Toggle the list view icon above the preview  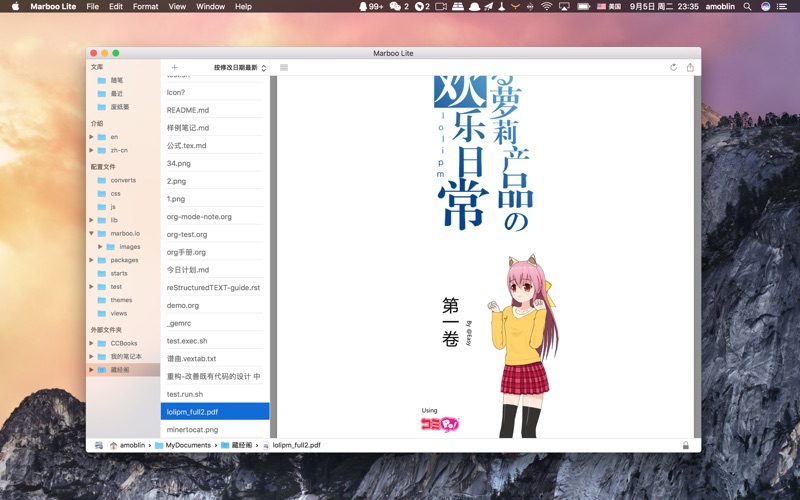click(284, 67)
